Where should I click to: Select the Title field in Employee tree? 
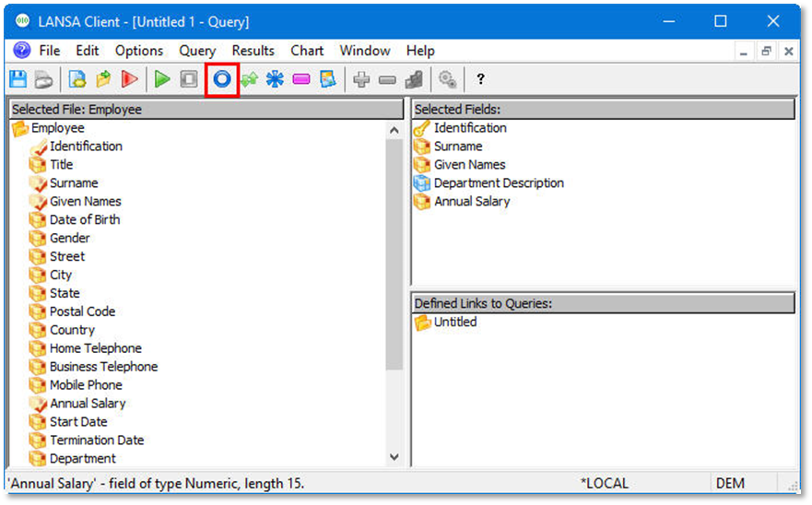click(x=61, y=165)
